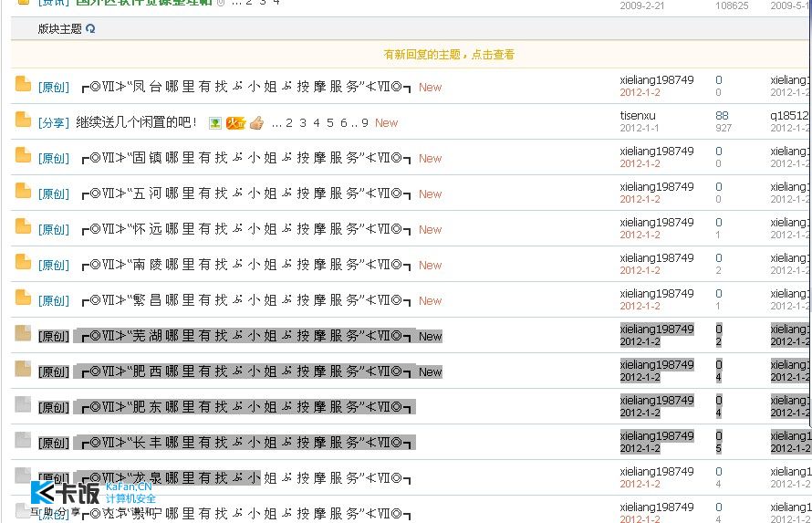Open thread 继续送几个闲置的吧!
This screenshot has height=523, width=812.
coord(136,122)
